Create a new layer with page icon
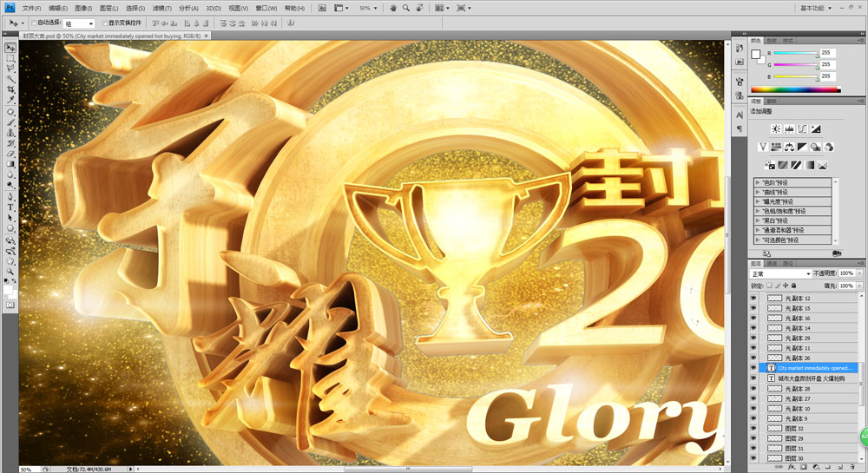This screenshot has height=473, width=868. (x=840, y=467)
